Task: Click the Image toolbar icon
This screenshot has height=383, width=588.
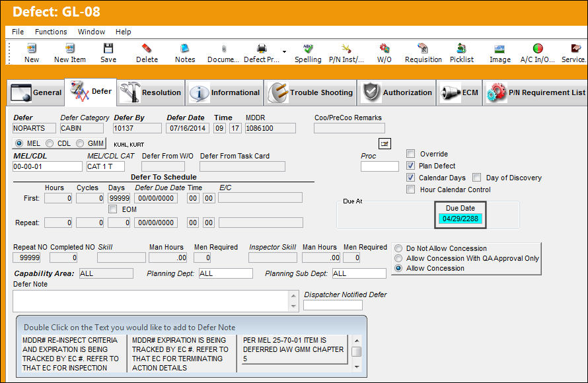Action: click(x=500, y=48)
